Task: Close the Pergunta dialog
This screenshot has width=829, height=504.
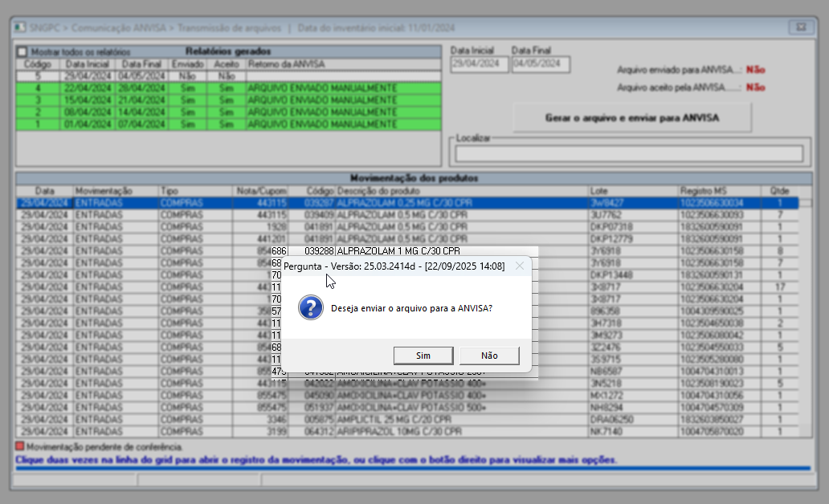Action: (x=520, y=266)
